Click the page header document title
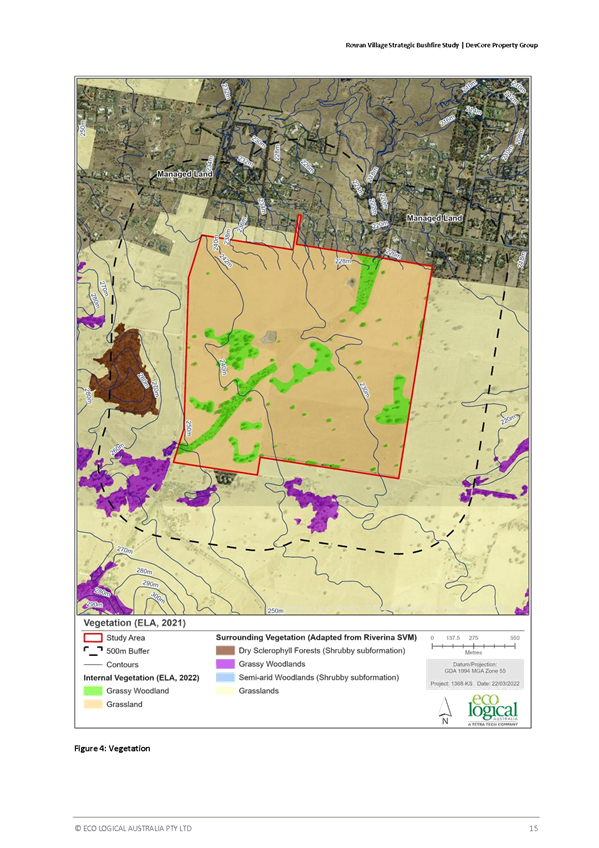 point(442,45)
